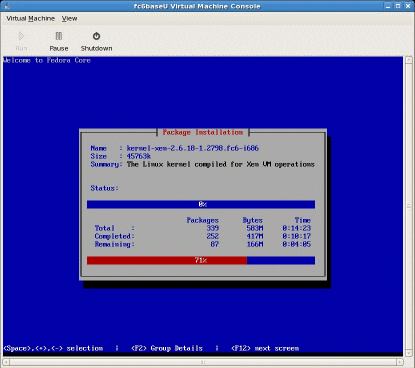Click the Packages column header
This screenshot has width=415, height=368.
pos(202,220)
